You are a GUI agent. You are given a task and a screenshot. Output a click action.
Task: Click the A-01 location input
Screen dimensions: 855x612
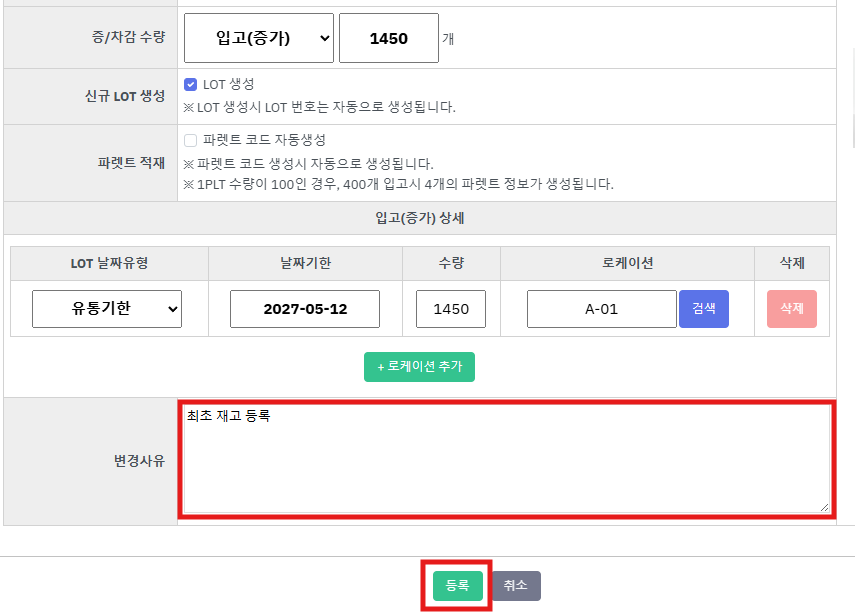(601, 309)
